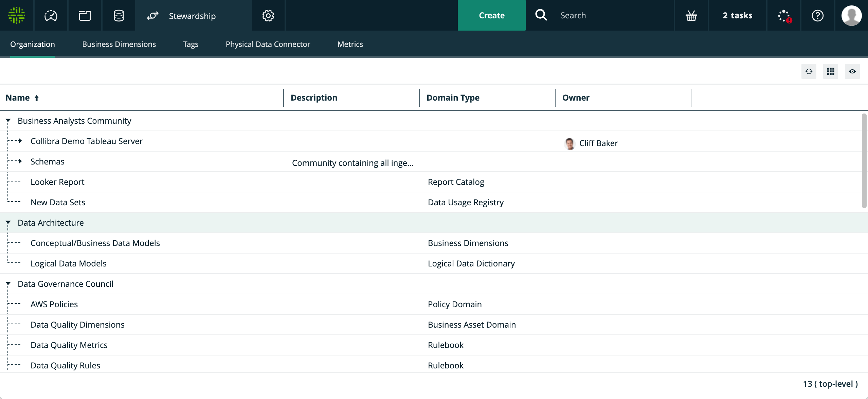Click the activities spinner notification icon
868x399 pixels.
[x=784, y=15]
